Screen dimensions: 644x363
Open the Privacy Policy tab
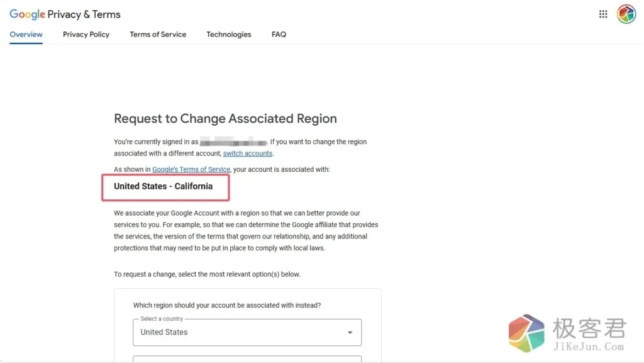pos(86,35)
